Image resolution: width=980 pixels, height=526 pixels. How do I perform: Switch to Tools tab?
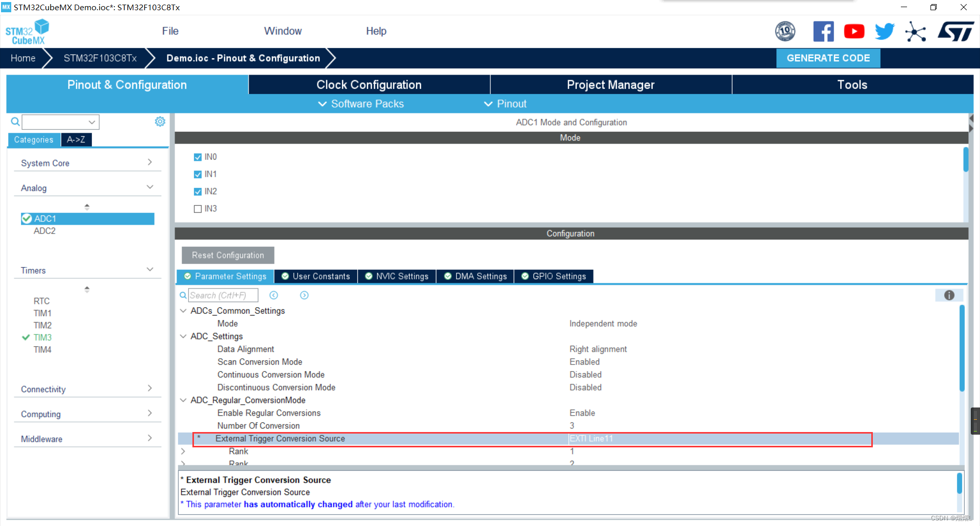pyautogui.click(x=852, y=85)
